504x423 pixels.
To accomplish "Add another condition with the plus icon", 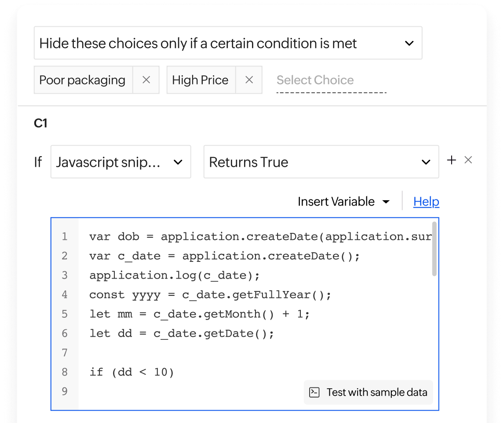I will pos(452,160).
